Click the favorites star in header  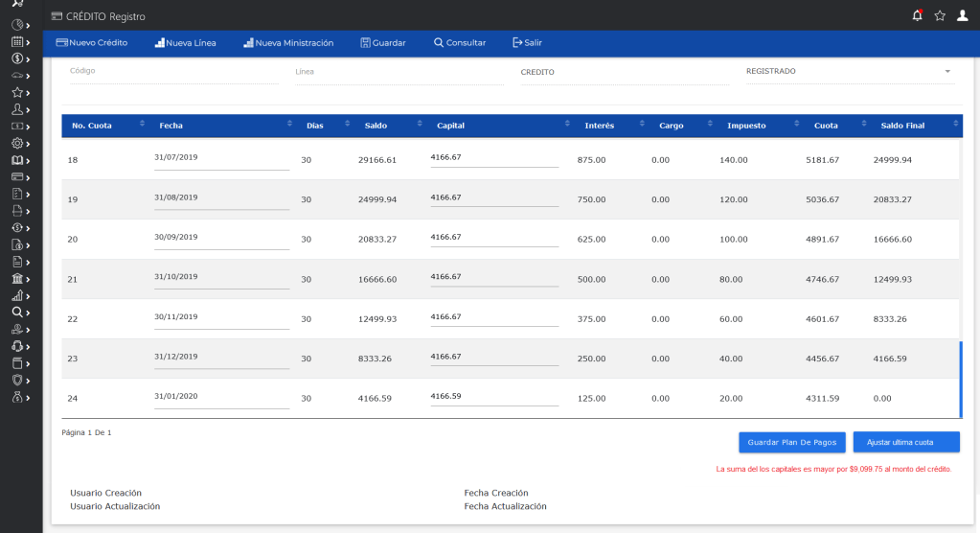click(940, 15)
